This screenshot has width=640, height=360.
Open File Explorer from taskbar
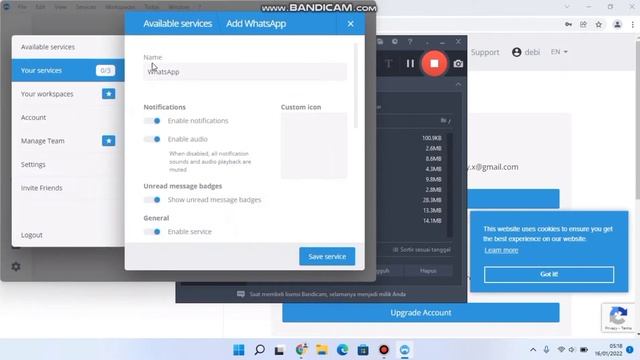click(322, 350)
